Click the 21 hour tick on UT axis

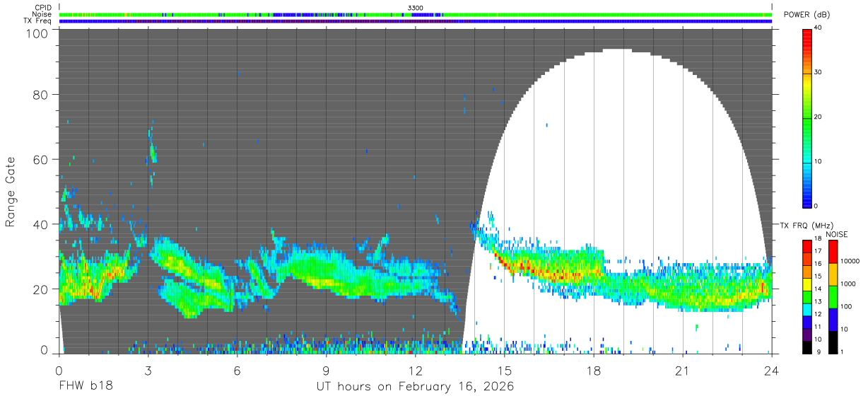point(683,370)
